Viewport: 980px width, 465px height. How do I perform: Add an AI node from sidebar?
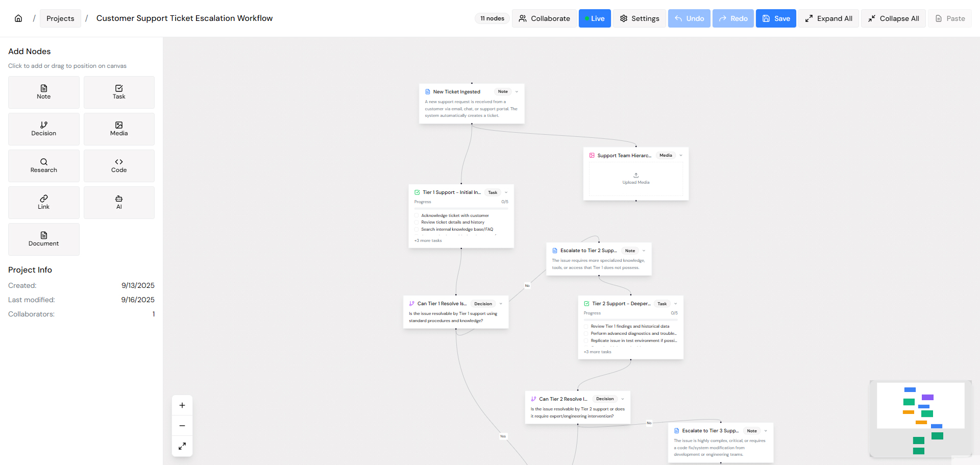click(x=119, y=203)
